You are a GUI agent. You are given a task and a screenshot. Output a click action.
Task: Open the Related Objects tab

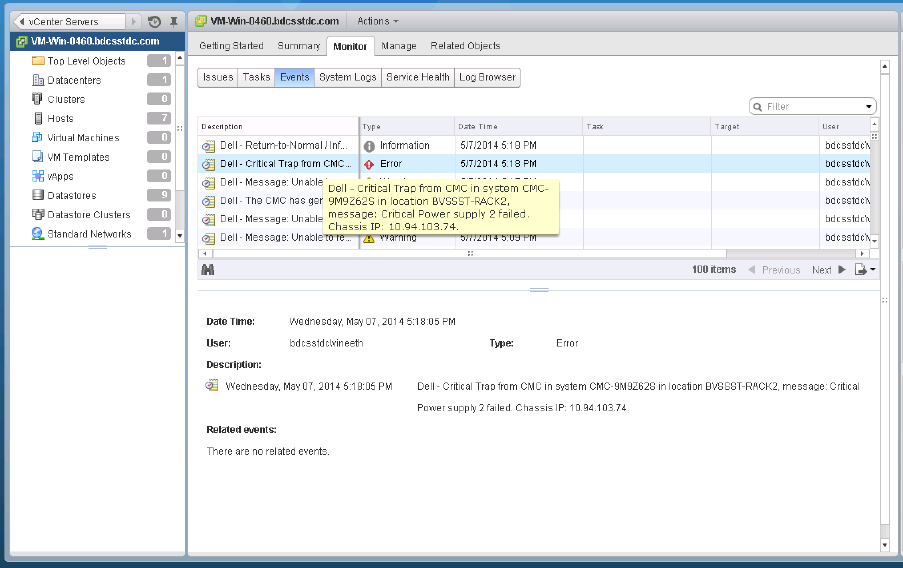tap(465, 46)
